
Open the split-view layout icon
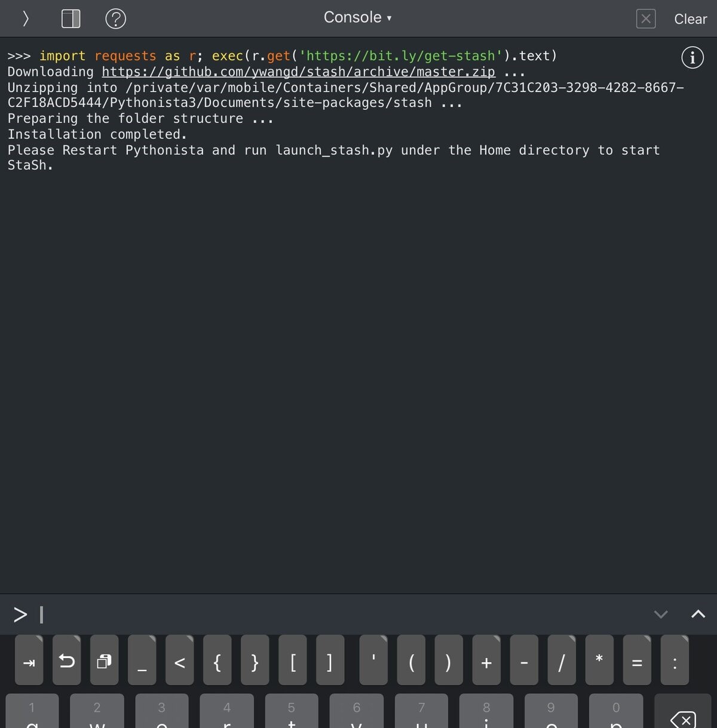pyautogui.click(x=71, y=19)
